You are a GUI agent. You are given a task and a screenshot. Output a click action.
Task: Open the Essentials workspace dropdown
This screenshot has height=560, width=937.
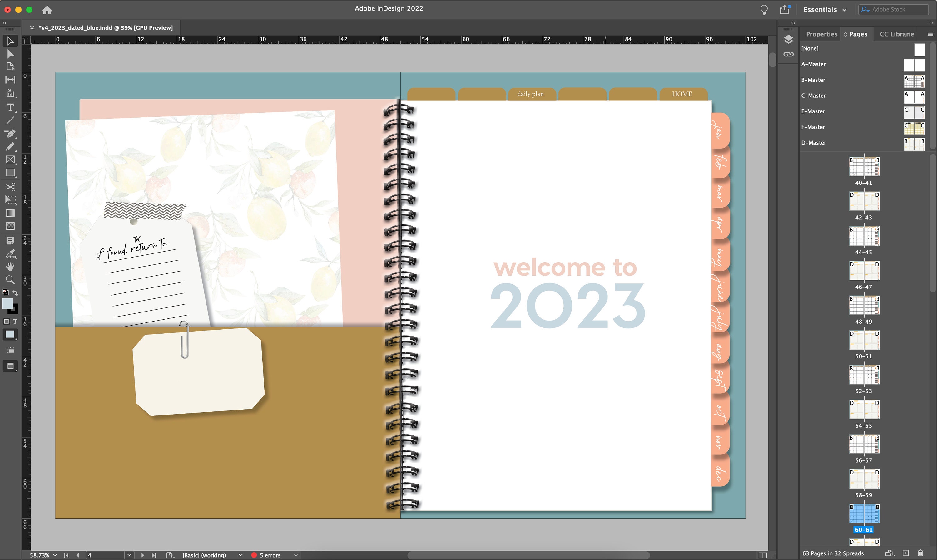pos(825,10)
